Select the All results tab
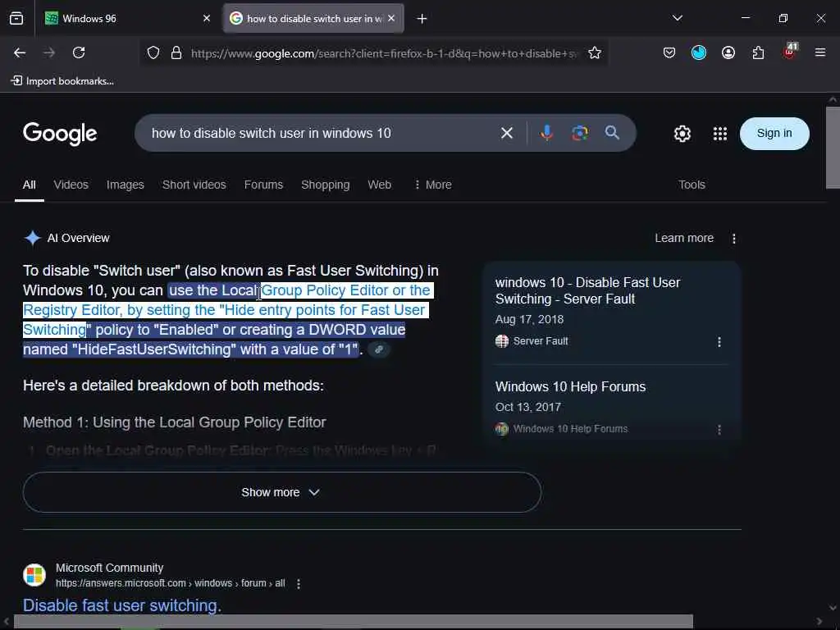This screenshot has height=630, width=840. point(29,185)
